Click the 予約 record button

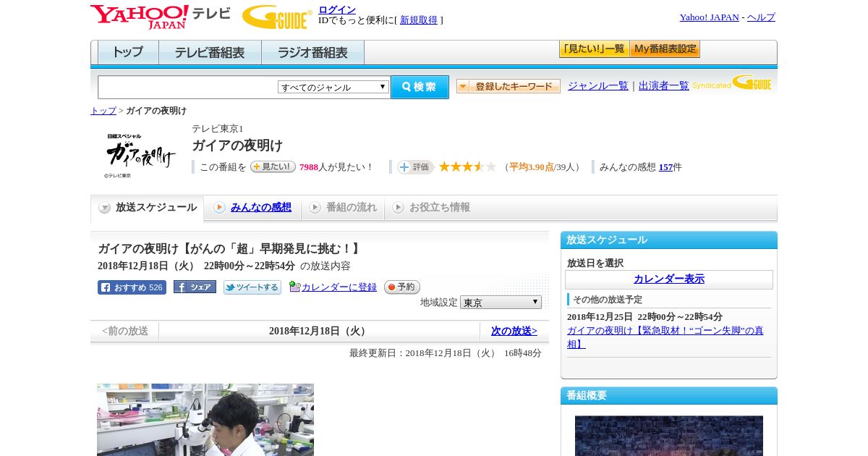pyautogui.click(x=402, y=287)
